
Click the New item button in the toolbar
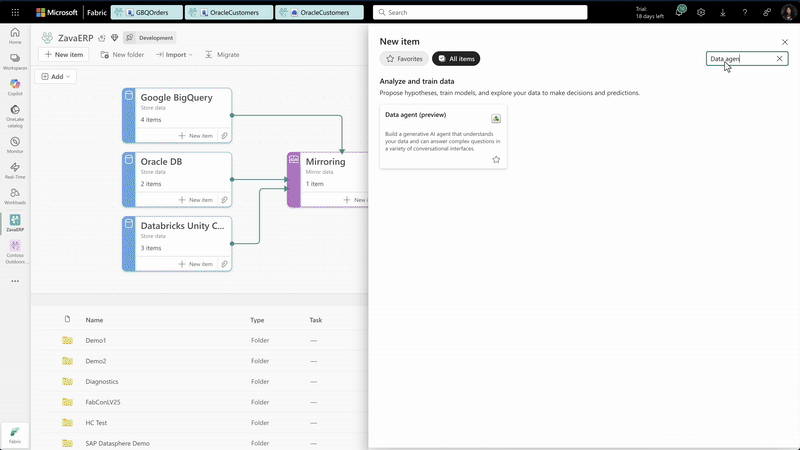coord(63,54)
